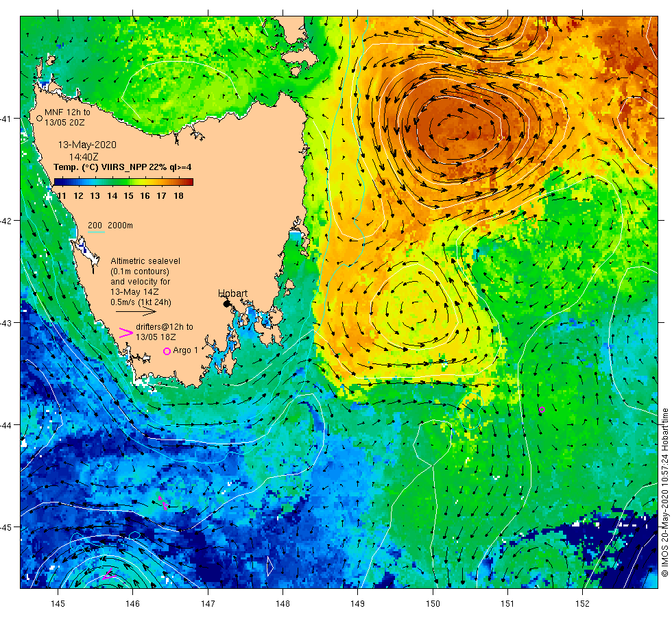
Task: Click the colorbar tick label 11
Action: [x=61, y=196]
